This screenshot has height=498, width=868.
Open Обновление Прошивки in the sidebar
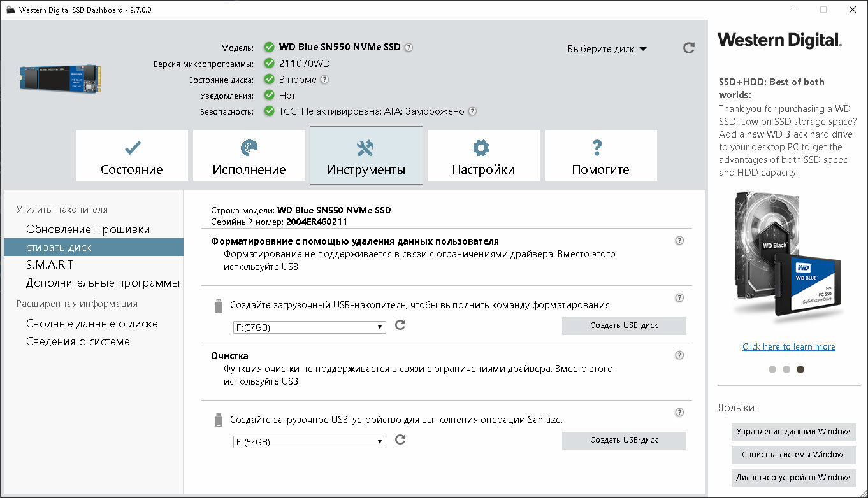pos(88,229)
